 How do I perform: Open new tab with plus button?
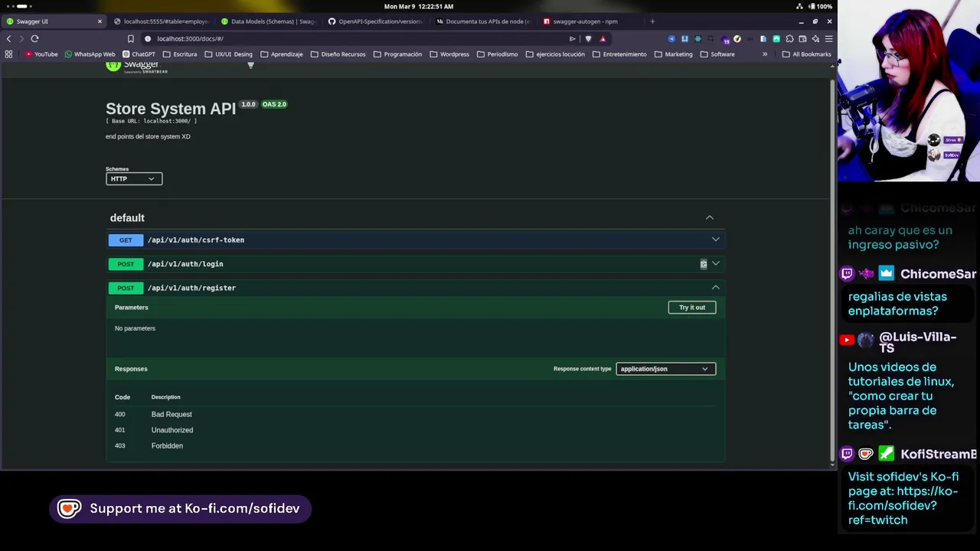coord(652,21)
